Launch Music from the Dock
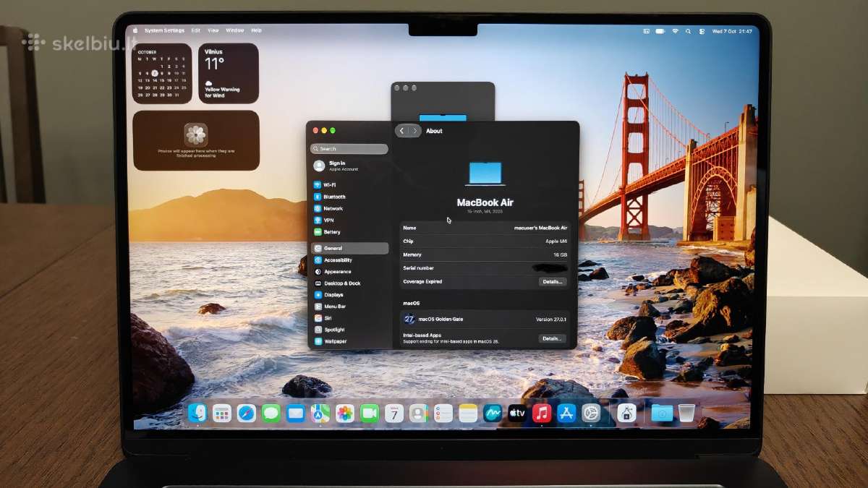Viewport: 868px width, 488px height. coord(542,414)
